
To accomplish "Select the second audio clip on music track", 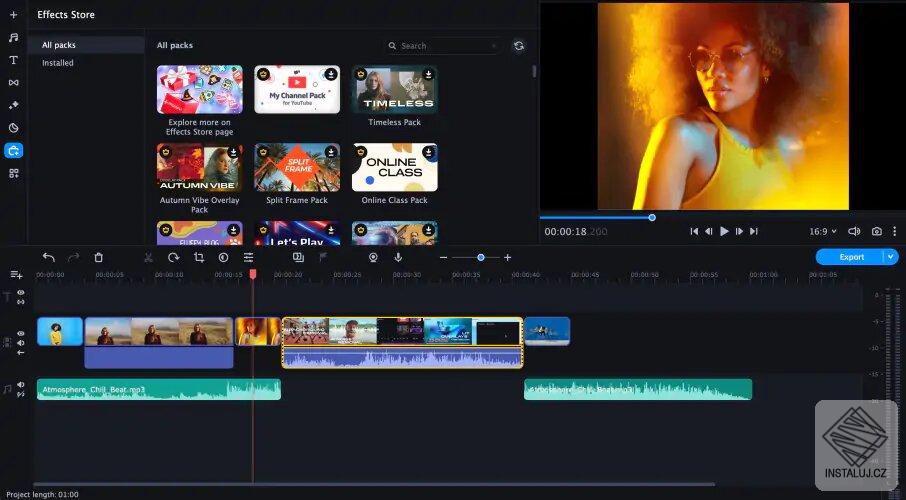I will (x=638, y=390).
